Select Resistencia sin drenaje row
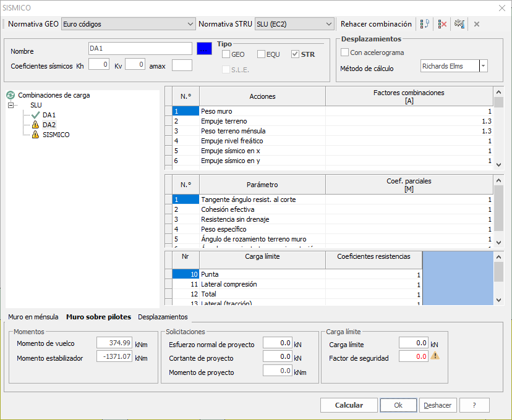The width and height of the screenshot is (512, 420). pos(333,219)
